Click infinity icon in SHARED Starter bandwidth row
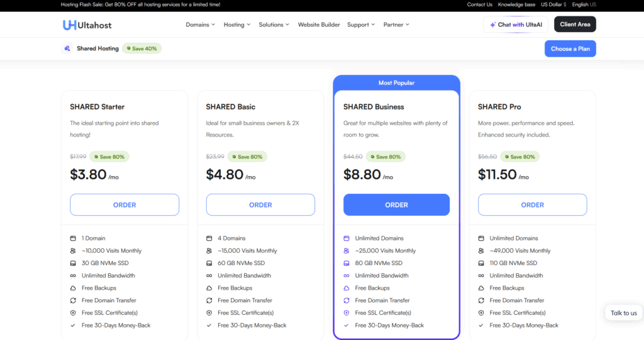The image size is (644, 340). [73, 276]
